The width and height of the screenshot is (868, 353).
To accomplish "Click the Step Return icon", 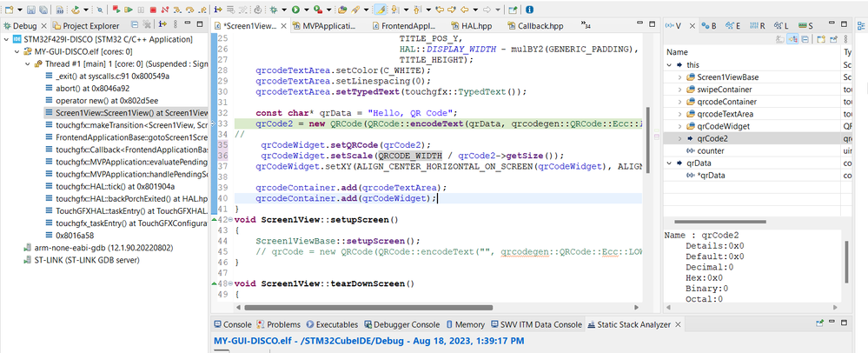I will click(x=202, y=10).
